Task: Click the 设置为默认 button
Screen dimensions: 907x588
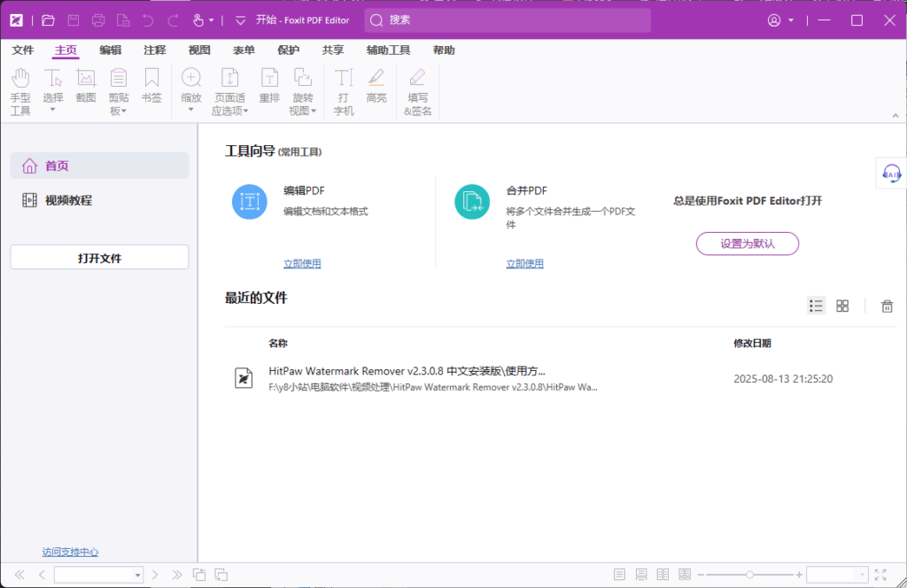Action: (x=747, y=244)
